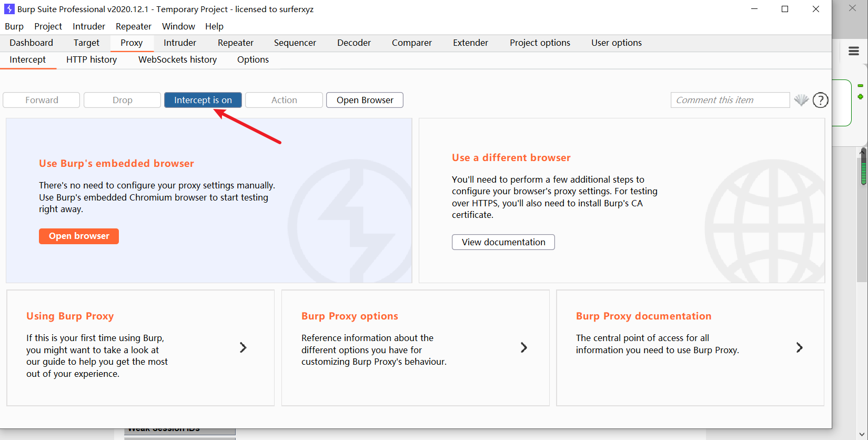The image size is (868, 440).
Task: Click the Forward button
Action: point(42,100)
